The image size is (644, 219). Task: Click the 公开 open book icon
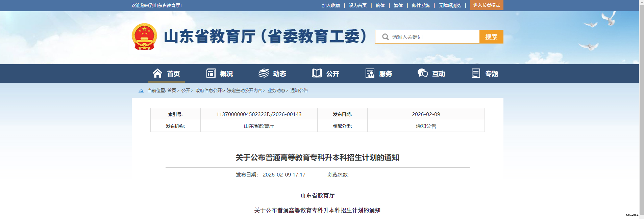317,73
